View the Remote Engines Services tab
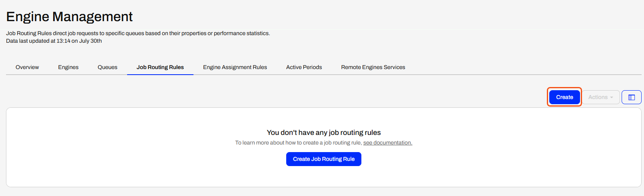Image resolution: width=644 pixels, height=196 pixels. [x=373, y=67]
